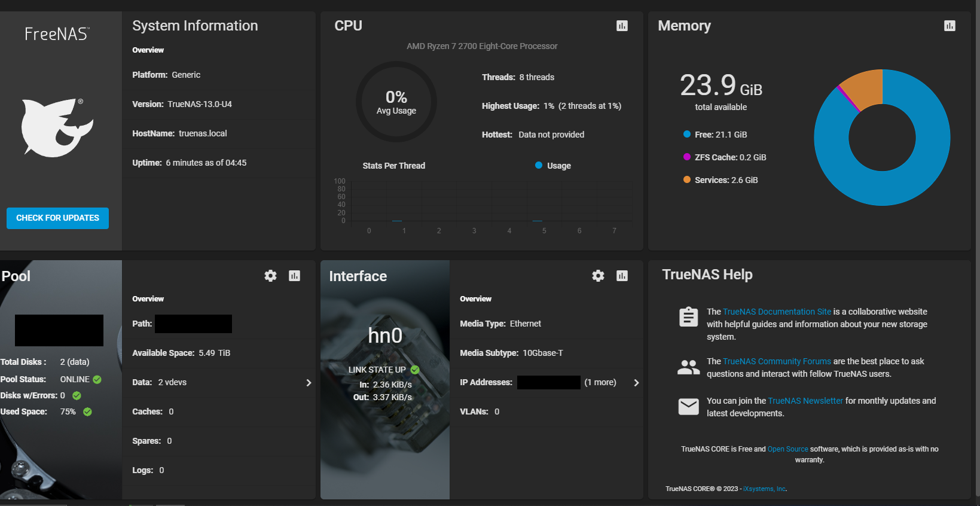This screenshot has width=980, height=506.
Task: Expand Data vdevs details chevron
Action: (x=309, y=382)
